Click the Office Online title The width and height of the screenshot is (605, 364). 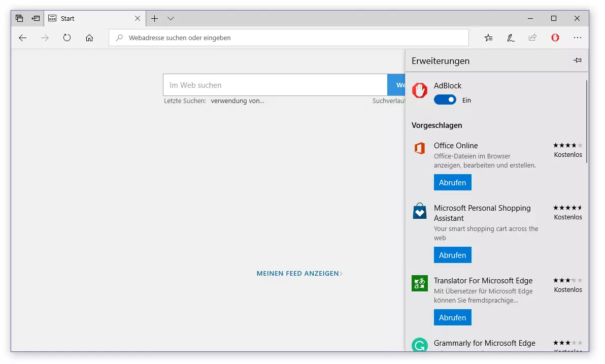(x=456, y=146)
